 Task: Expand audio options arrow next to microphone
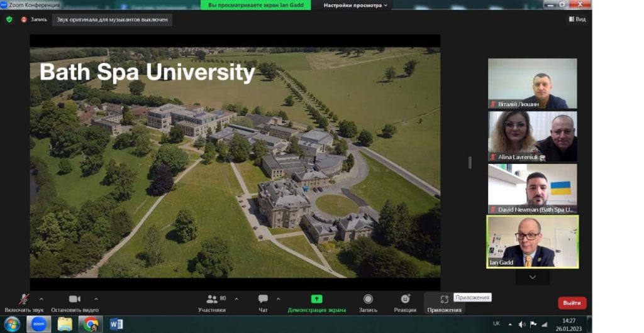(x=42, y=298)
